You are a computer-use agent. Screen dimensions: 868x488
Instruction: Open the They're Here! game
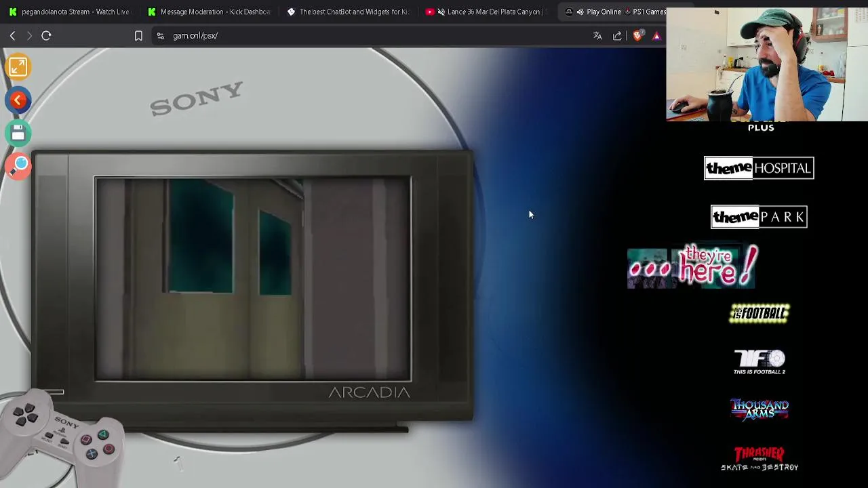click(692, 266)
